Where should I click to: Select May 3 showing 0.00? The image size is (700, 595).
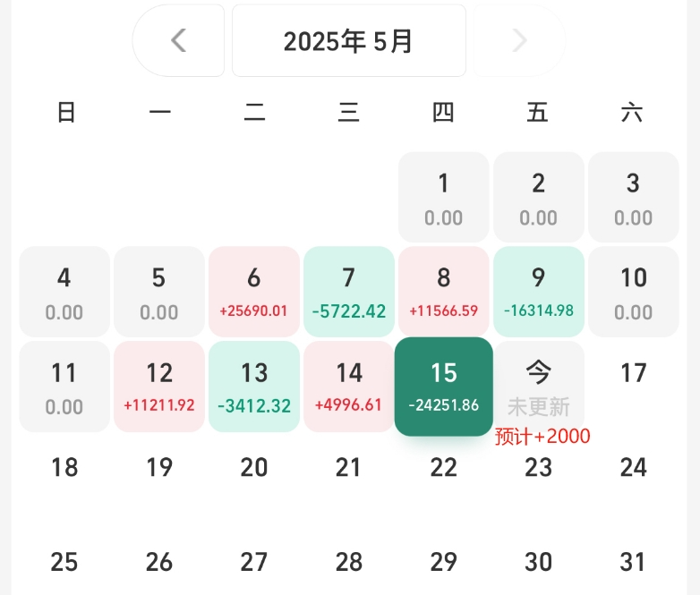pos(634,198)
